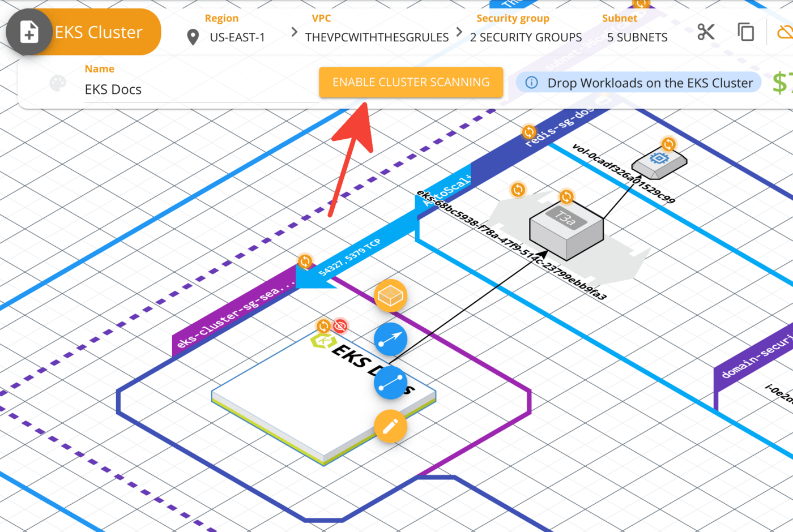Click the chevron before the VPC breadcrumb
This screenshot has width=793, height=532.
pos(294,32)
